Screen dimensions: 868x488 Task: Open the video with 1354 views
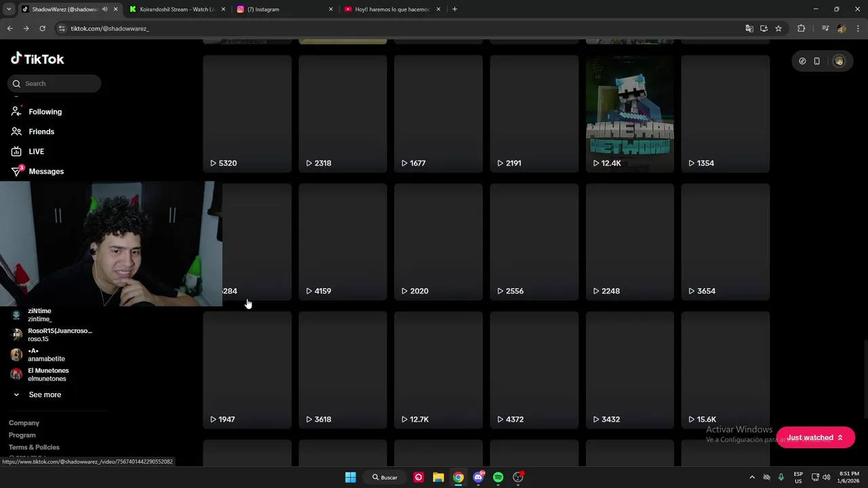click(x=725, y=113)
